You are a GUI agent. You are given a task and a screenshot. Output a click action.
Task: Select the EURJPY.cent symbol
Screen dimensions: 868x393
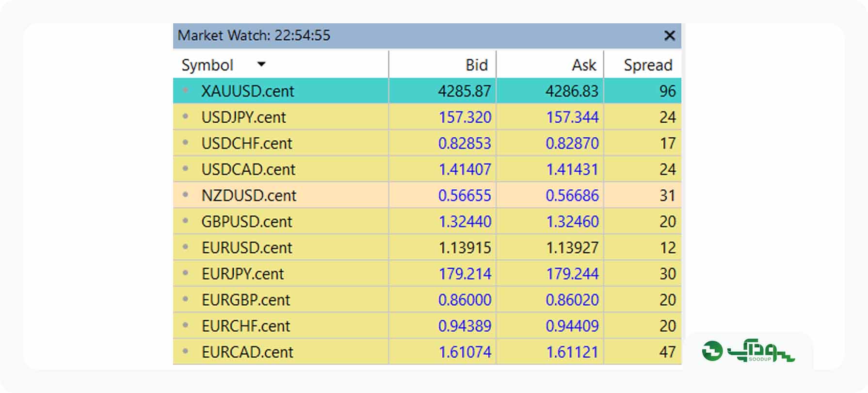(242, 274)
